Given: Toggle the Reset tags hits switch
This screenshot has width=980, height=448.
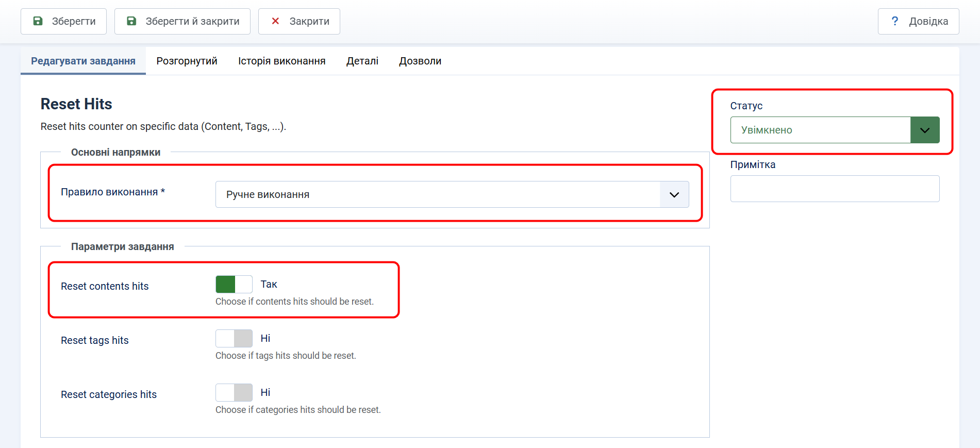Looking at the screenshot, I should click(x=234, y=338).
